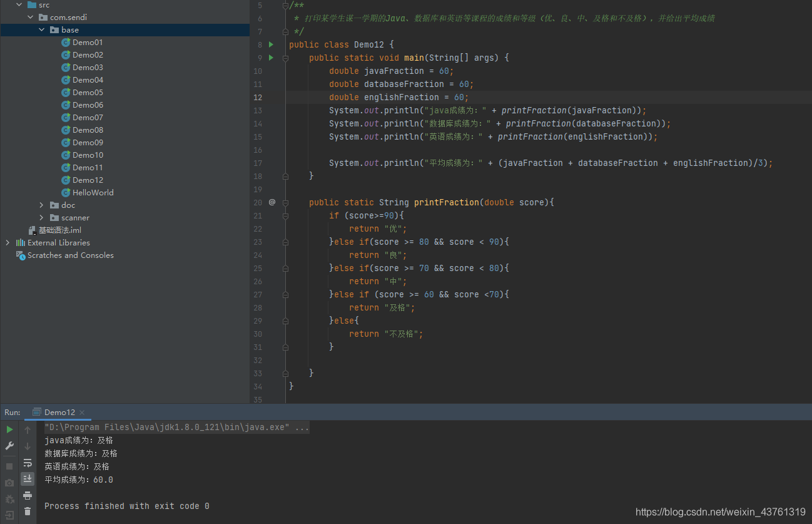The image size is (812, 524).
Task: Toggle scroll to end in Run console
Action: 28,479
